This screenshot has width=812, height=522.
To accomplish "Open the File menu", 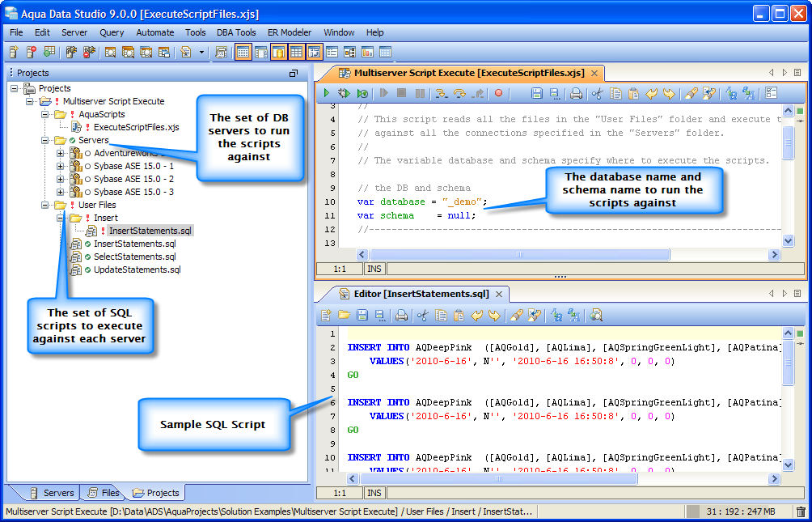I will click(x=16, y=32).
